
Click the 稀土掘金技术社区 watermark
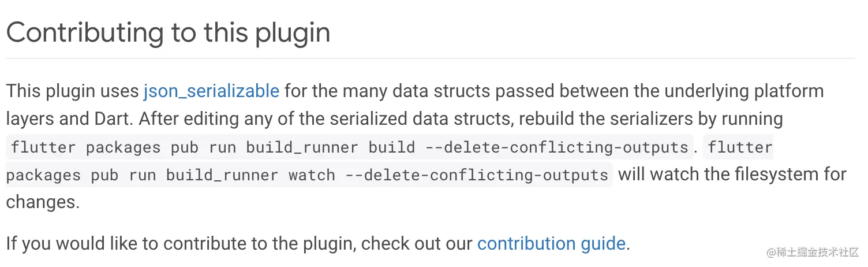click(812, 253)
